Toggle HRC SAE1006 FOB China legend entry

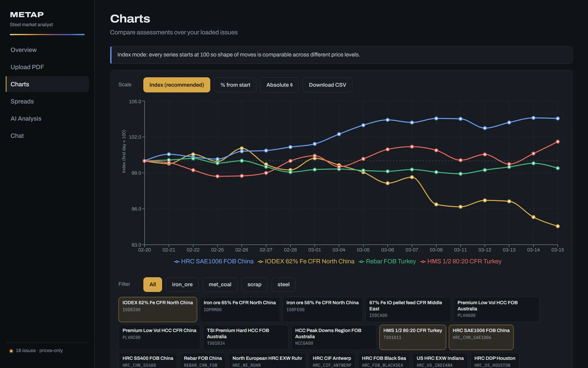214,261
